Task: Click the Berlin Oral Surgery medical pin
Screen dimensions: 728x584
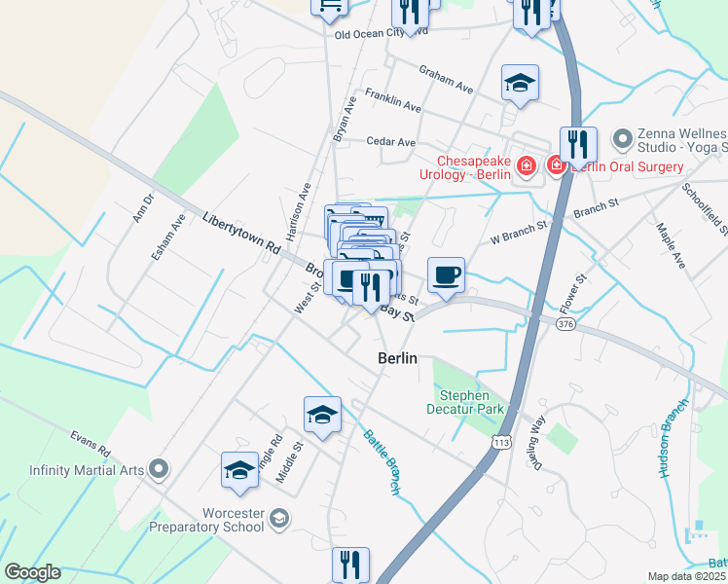Action: point(556,165)
